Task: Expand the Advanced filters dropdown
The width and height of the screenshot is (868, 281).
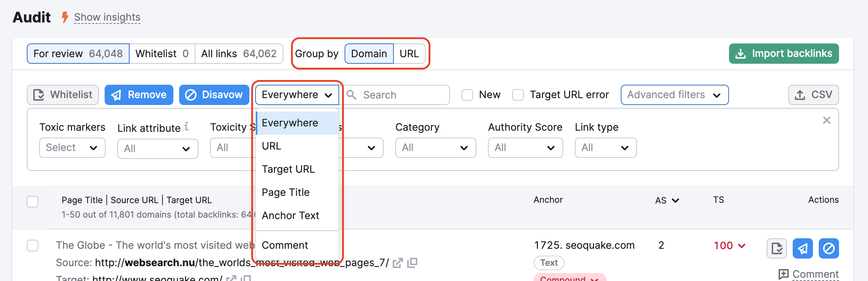Action: (674, 95)
